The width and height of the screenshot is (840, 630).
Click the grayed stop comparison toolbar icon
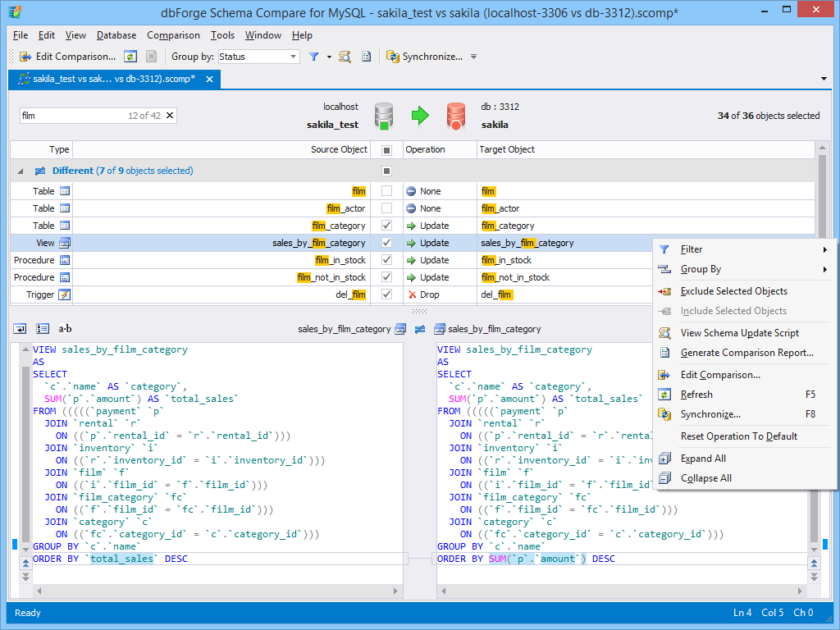(x=152, y=57)
